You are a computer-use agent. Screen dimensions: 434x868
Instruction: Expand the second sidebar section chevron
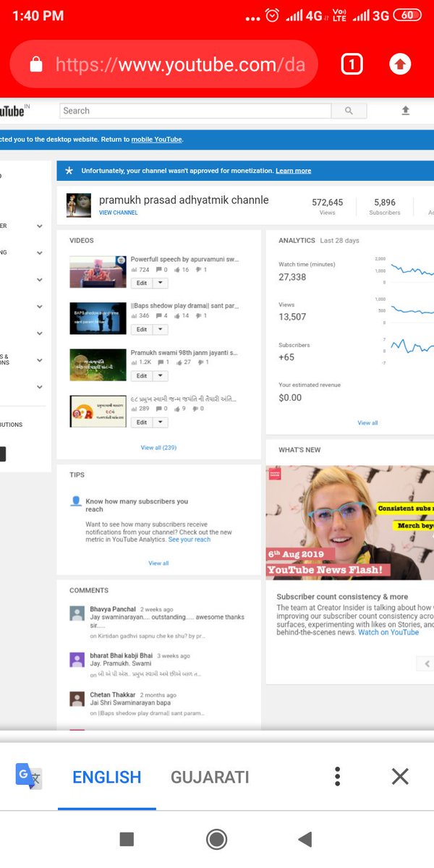[40, 252]
